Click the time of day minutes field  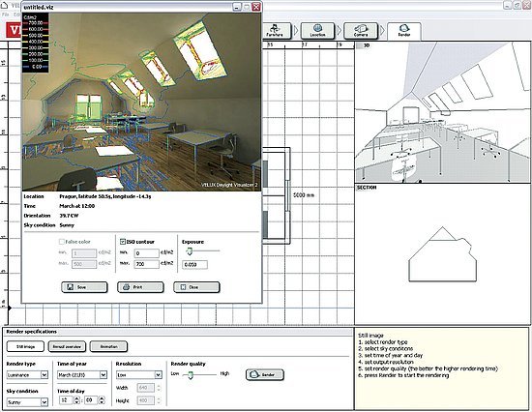click(91, 400)
